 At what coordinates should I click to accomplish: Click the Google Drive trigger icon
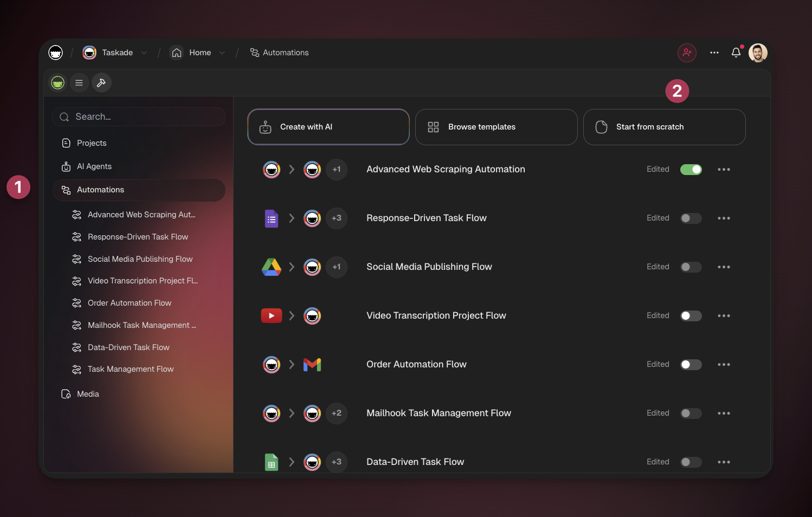pyautogui.click(x=272, y=267)
